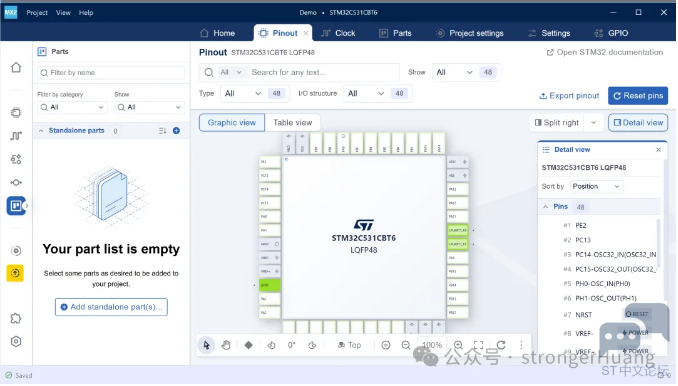Click the fit-to-screen icon

479,346
